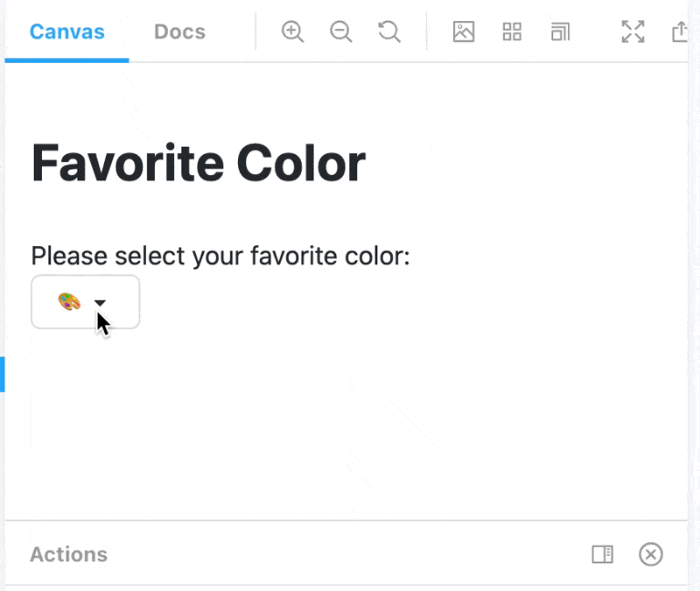Screen dimensions: 700x591
Task: Change the preview background
Action: pos(464,32)
